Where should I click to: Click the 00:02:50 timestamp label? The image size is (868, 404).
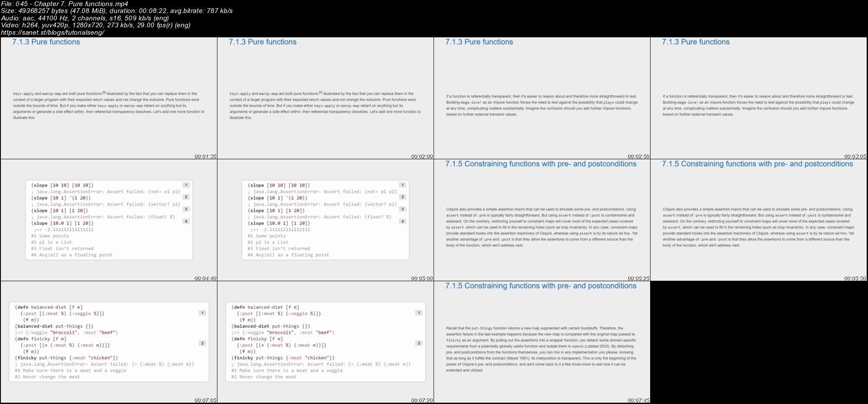[638, 156]
